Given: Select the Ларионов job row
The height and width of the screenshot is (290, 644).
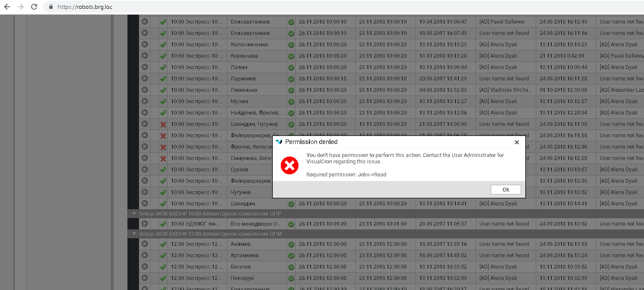Looking at the screenshot, I should click(x=243, y=79).
